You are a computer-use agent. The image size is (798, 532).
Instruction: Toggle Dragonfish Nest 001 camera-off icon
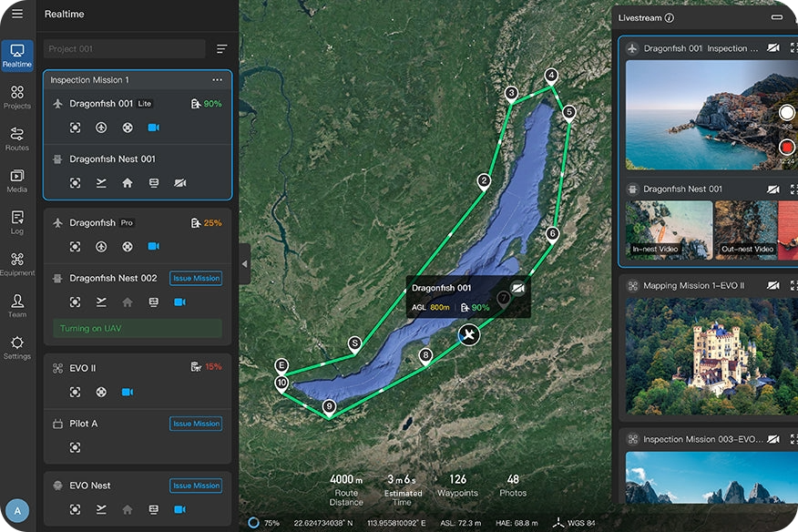[x=179, y=183]
